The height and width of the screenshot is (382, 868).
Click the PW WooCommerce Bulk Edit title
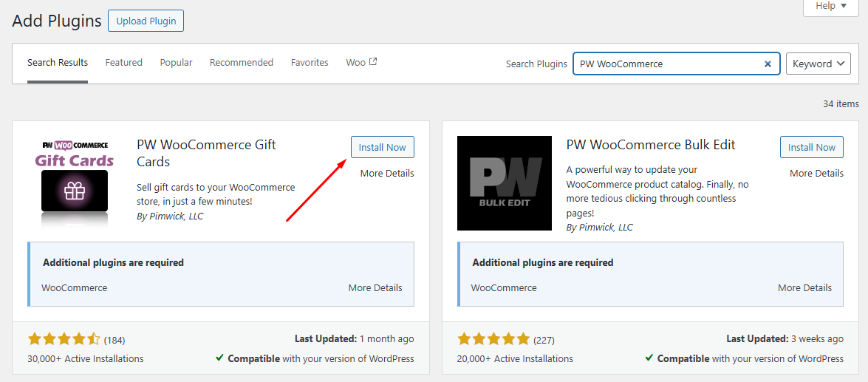tap(651, 145)
